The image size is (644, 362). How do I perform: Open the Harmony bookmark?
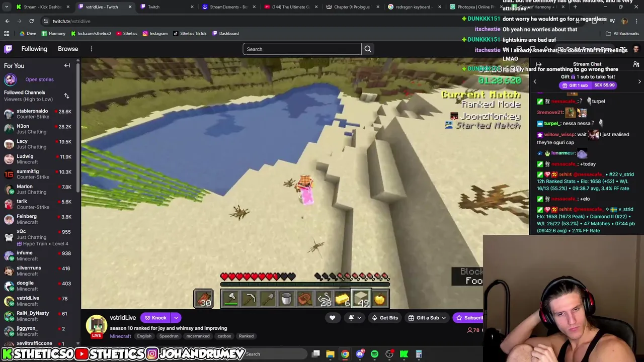(x=53, y=33)
